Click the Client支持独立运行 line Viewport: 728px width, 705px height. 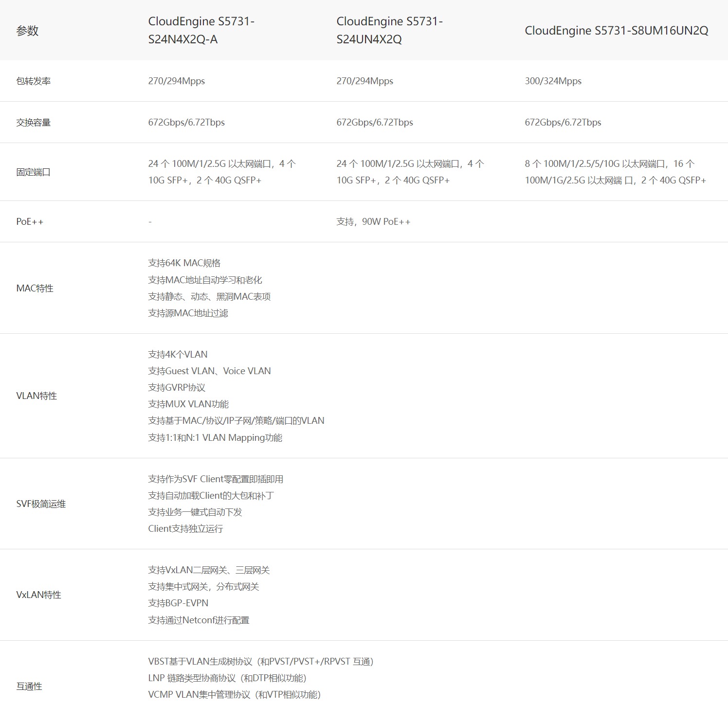pos(185,529)
